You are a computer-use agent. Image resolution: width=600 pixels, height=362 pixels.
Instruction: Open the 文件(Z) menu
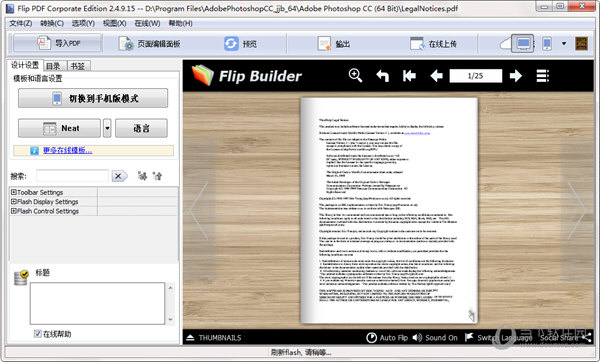pos(21,23)
